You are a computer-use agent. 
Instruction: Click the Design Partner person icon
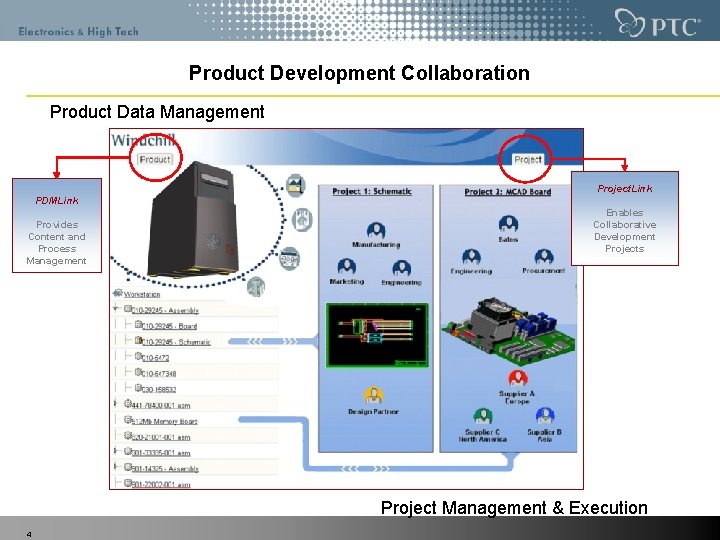tap(373, 395)
